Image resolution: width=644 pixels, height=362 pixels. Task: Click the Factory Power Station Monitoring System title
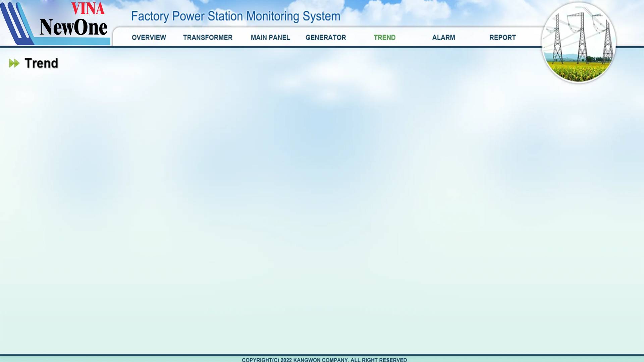point(235,16)
